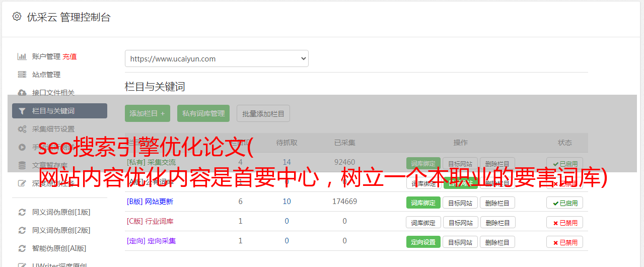The height and width of the screenshot is (267, 644).
Task: Toggle 已启用 status of 网站更新 row
Action: (565, 203)
